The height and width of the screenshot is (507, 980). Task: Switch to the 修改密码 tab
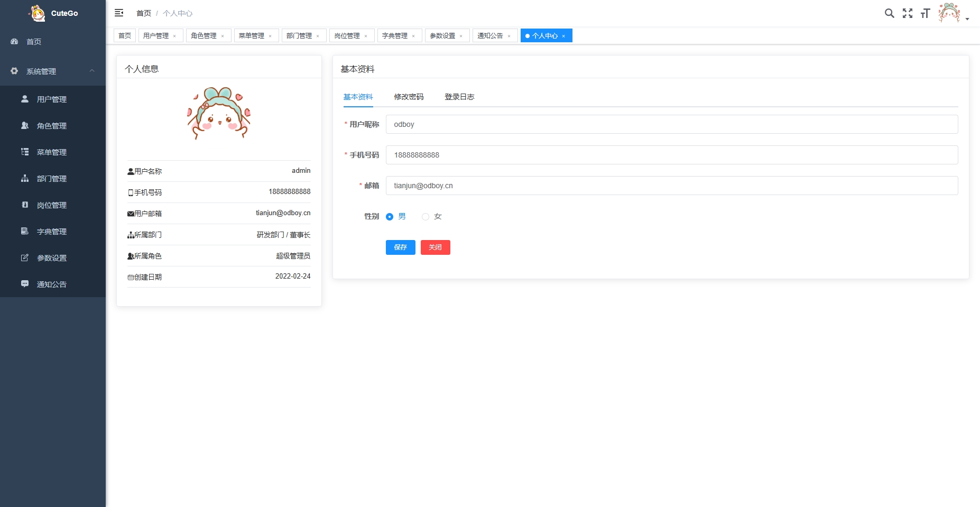point(409,97)
